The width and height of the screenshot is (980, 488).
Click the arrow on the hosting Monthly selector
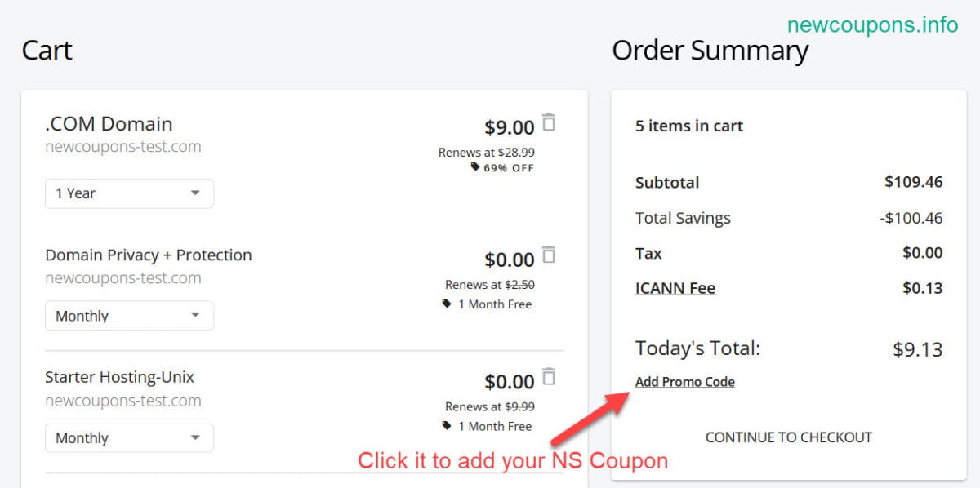tap(196, 437)
